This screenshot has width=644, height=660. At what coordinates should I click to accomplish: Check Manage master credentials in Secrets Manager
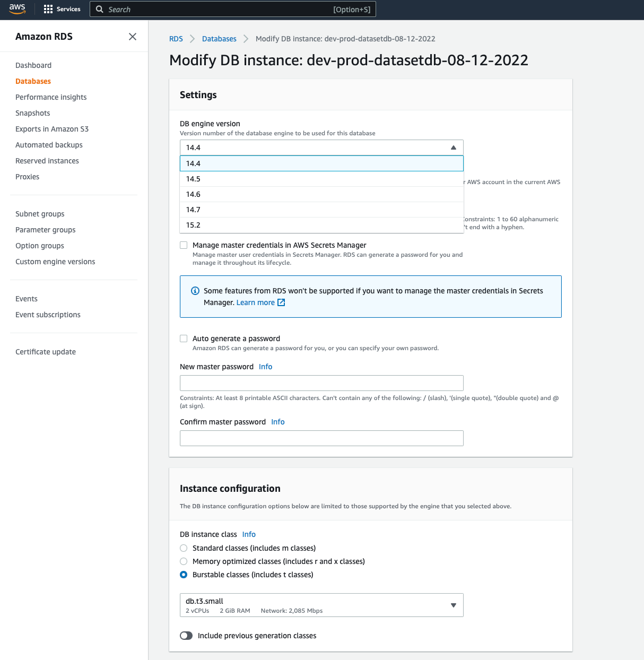[184, 245]
